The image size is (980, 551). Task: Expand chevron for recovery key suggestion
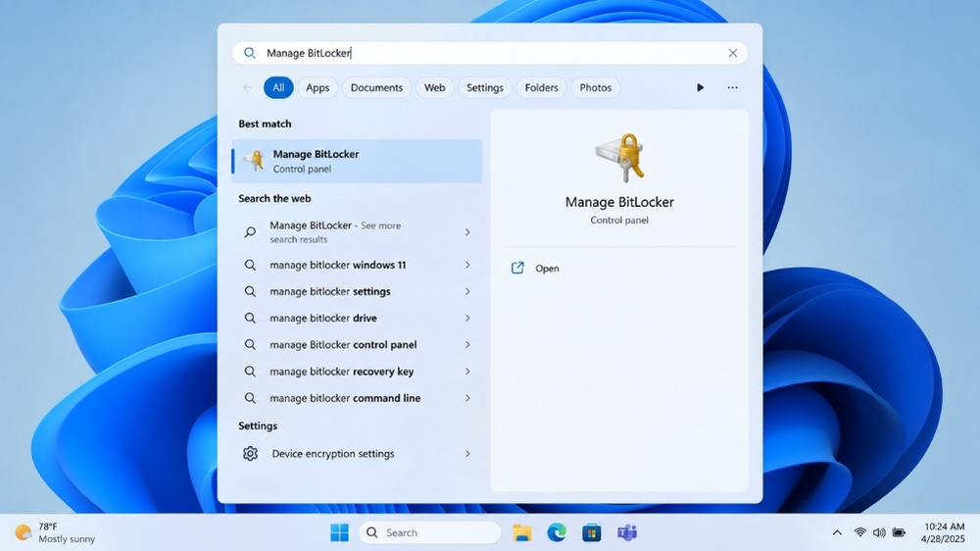pos(467,372)
